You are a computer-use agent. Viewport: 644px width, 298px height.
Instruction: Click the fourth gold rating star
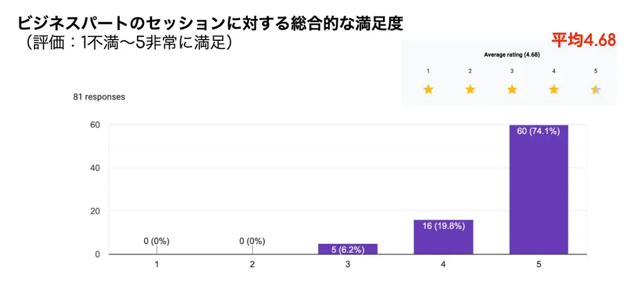pos(554,90)
